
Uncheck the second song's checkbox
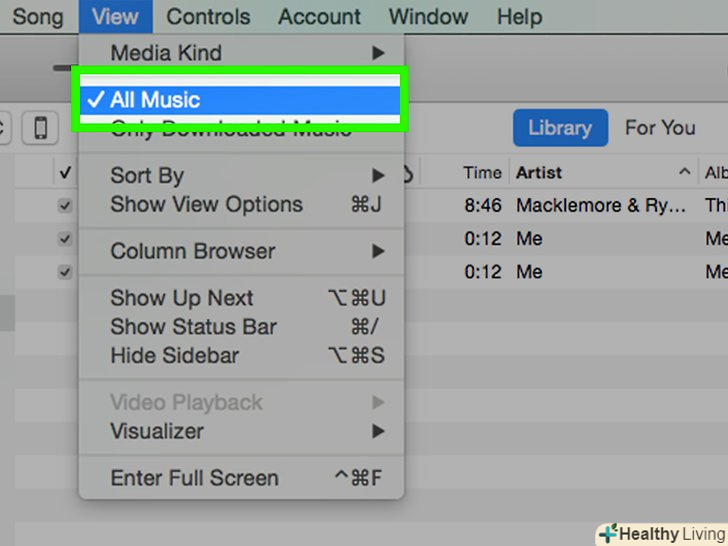pyautogui.click(x=65, y=239)
